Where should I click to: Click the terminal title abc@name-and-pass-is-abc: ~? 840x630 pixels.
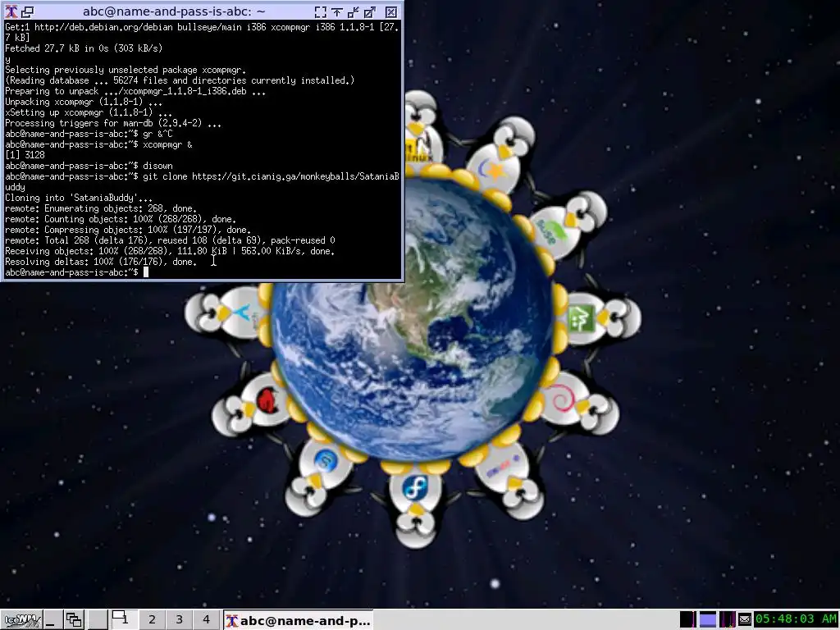click(x=175, y=11)
